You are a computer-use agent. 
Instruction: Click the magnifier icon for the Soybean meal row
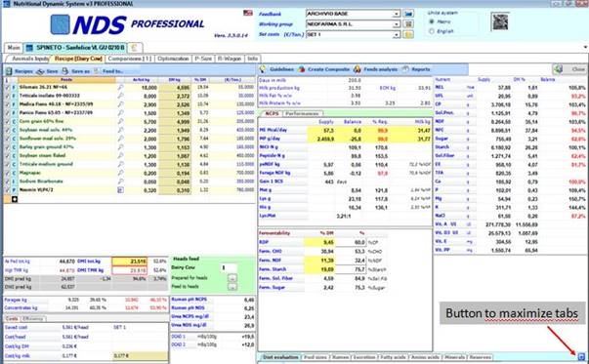(x=120, y=130)
